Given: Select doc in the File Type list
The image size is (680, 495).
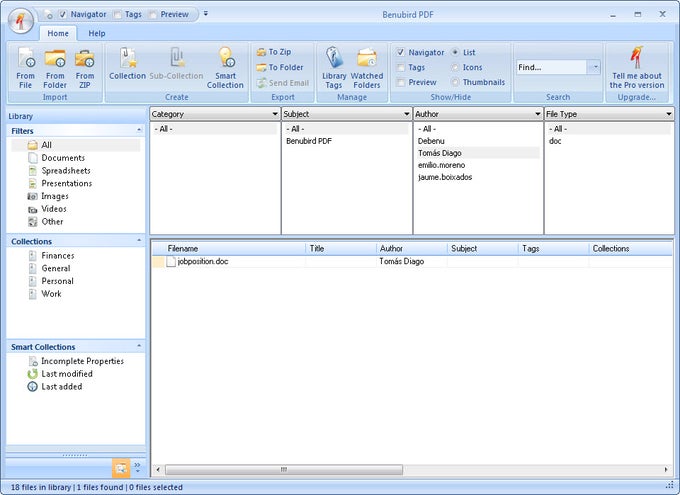Looking at the screenshot, I should coord(555,141).
